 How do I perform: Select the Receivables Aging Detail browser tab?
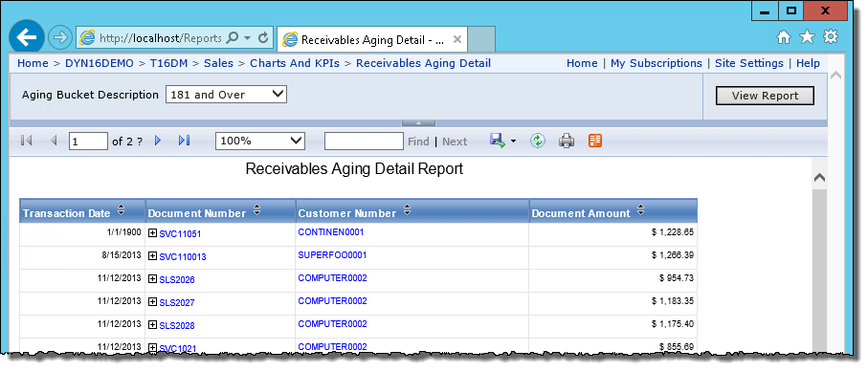point(372,39)
